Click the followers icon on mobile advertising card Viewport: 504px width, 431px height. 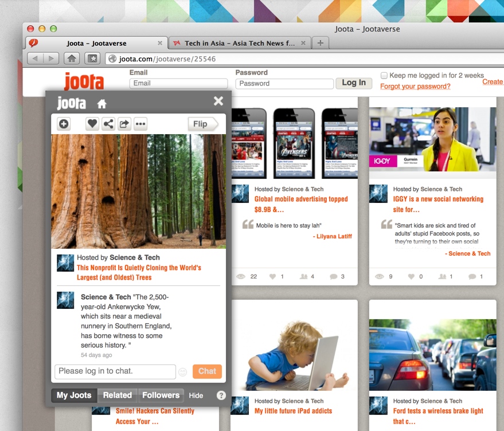click(304, 276)
